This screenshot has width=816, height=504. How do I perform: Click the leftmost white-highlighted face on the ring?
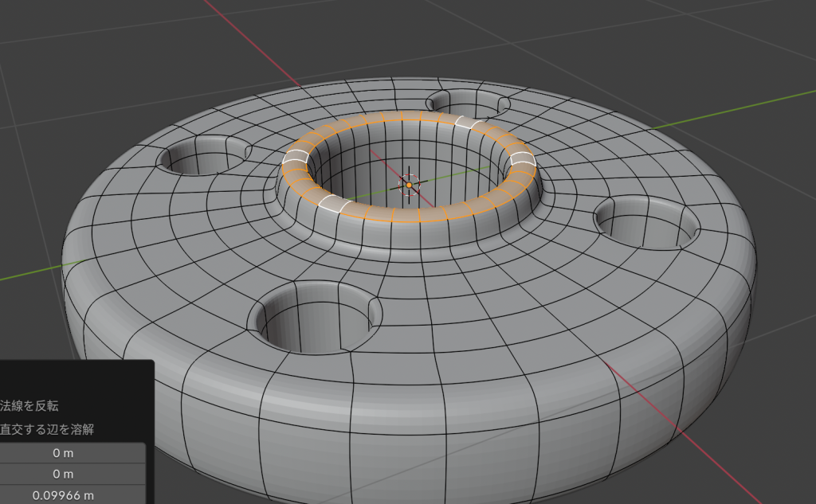tap(296, 159)
